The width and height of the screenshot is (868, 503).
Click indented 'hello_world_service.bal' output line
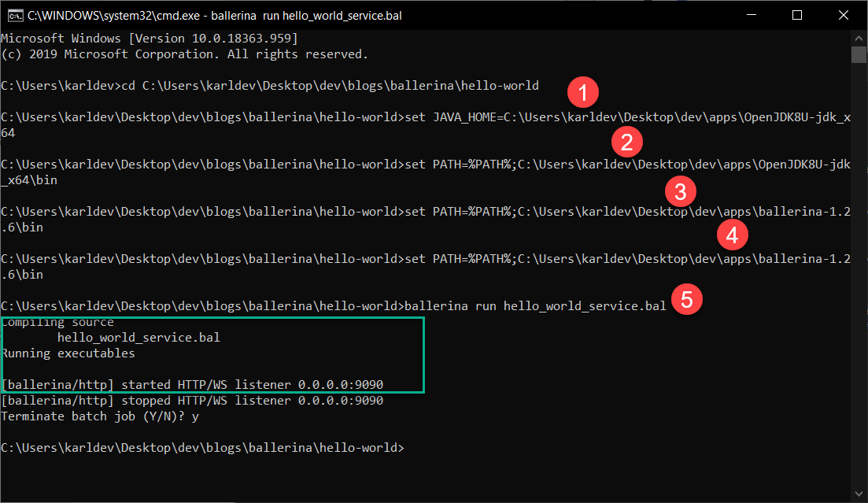pos(139,338)
